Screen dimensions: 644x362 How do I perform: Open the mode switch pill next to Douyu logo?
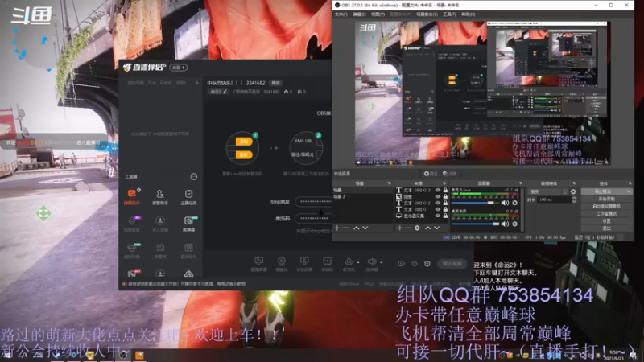(178, 68)
